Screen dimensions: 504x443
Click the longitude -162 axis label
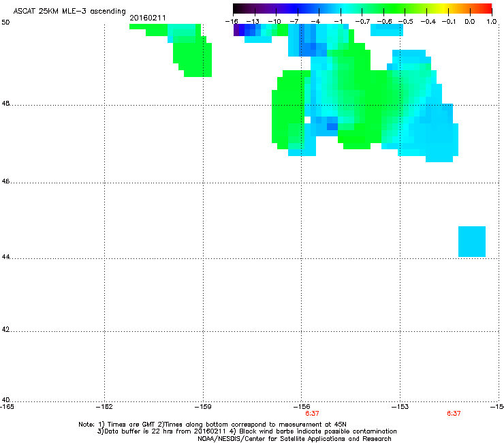[x=104, y=407]
